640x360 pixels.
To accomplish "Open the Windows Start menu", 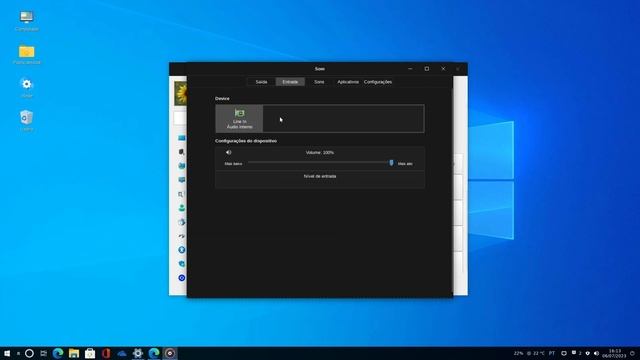I will tap(7, 353).
